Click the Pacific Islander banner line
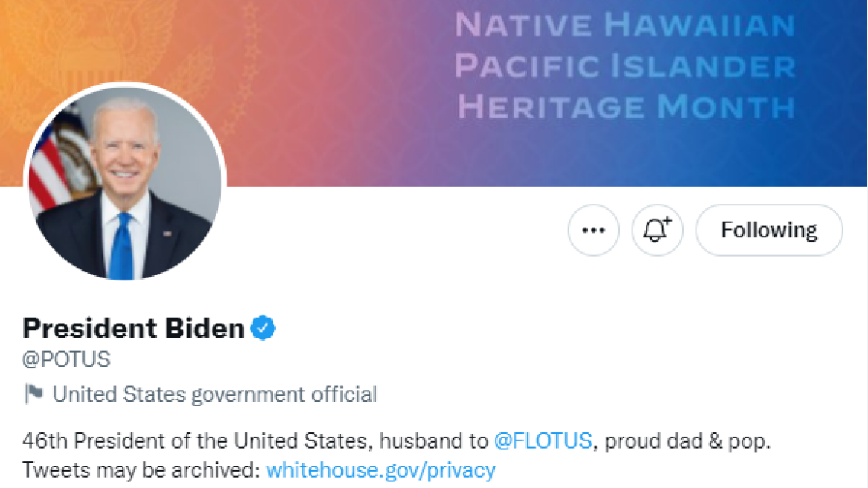Image resolution: width=868 pixels, height=488 pixels. click(624, 67)
